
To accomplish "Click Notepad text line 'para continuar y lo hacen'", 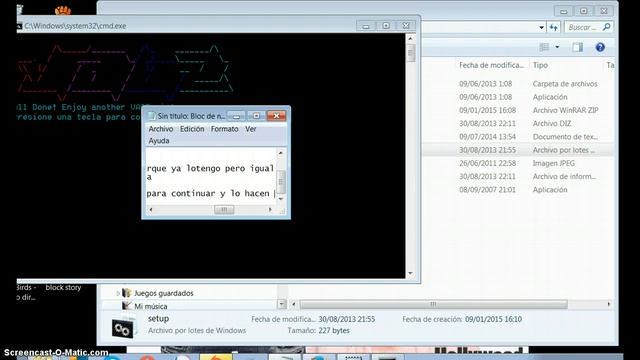I will coord(208,193).
